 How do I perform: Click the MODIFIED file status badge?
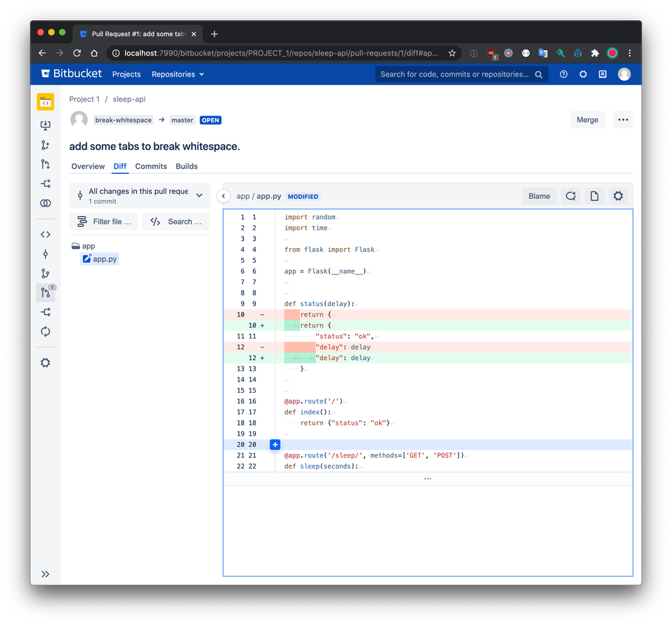coord(303,197)
